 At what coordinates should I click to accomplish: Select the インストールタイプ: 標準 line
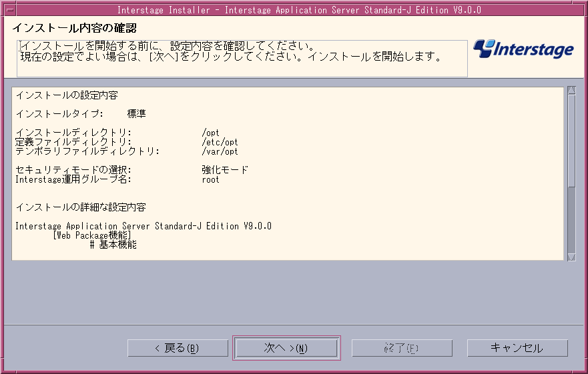[x=81, y=114]
